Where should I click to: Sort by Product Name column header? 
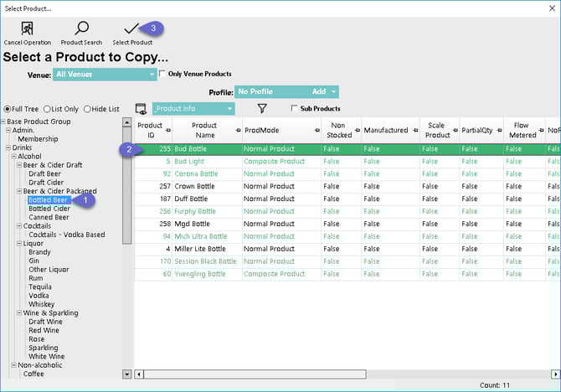click(x=203, y=130)
